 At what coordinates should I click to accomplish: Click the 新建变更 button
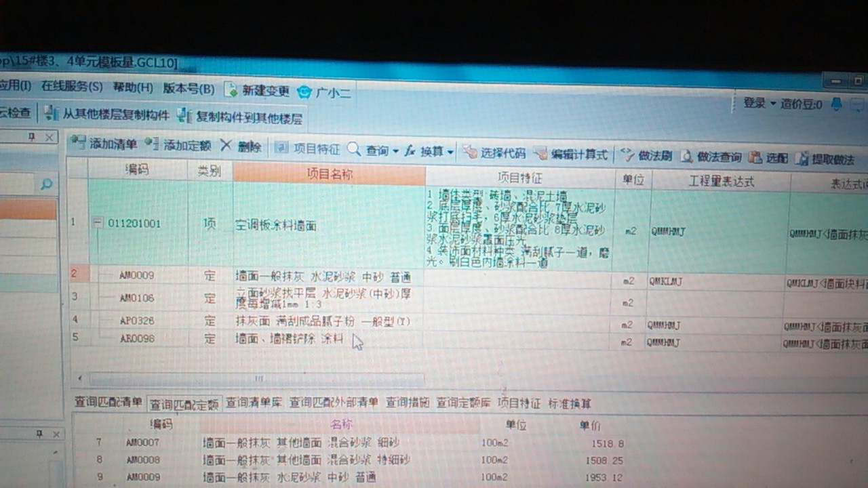point(258,90)
